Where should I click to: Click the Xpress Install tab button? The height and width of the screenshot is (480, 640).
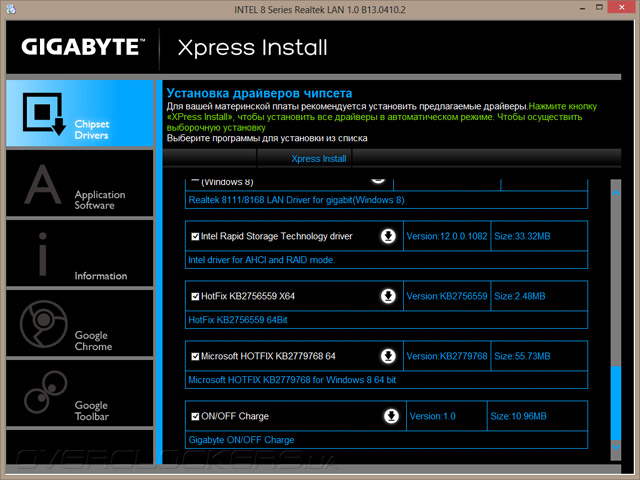click(x=304, y=158)
